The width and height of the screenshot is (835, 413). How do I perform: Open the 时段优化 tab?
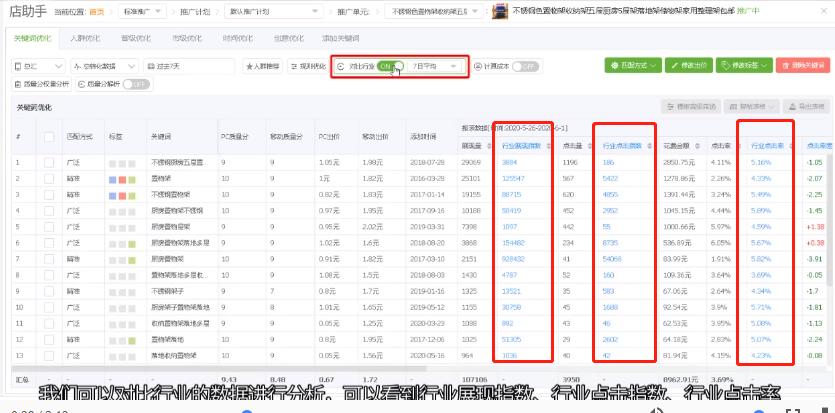click(238, 39)
